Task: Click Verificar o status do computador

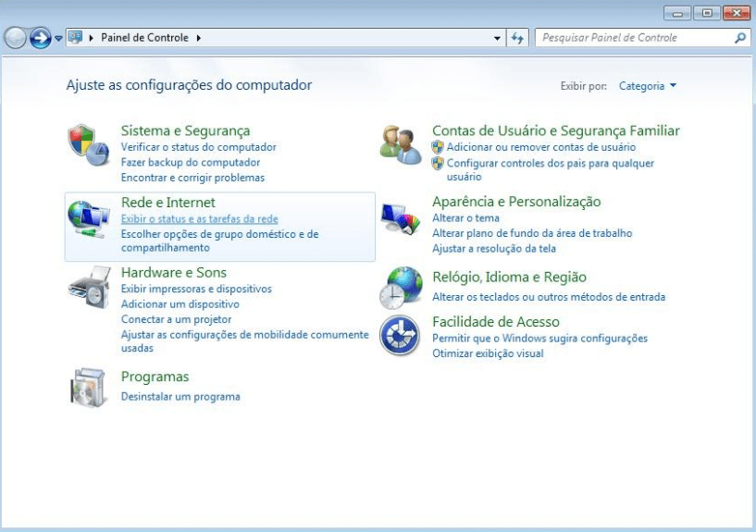Action: [199, 147]
